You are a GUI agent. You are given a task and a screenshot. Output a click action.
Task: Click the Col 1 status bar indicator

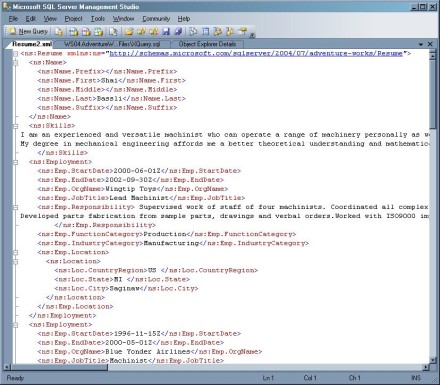tap(310, 378)
